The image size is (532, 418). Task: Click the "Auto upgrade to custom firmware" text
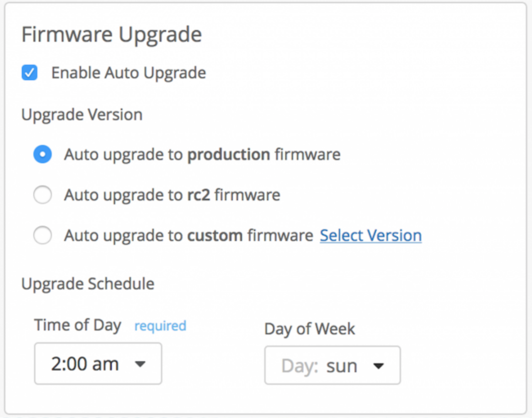(189, 235)
